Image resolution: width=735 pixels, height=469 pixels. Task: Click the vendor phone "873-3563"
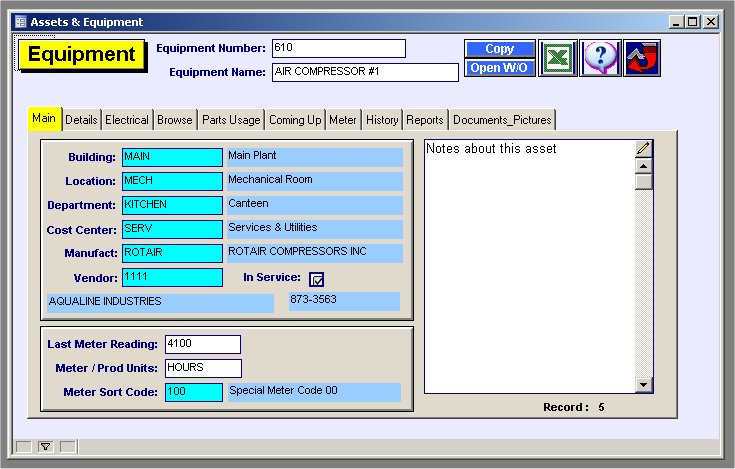click(x=313, y=299)
